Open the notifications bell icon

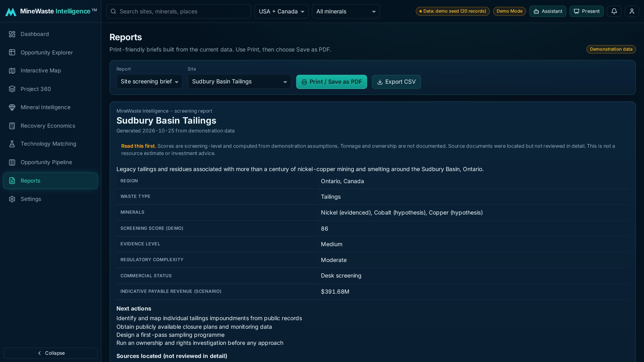[614, 11]
